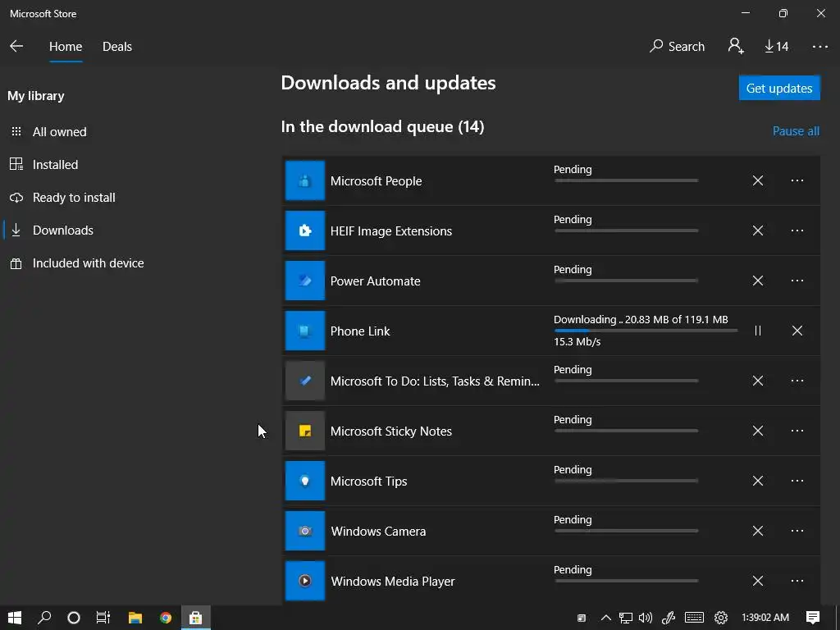Click the Windows Media Player app icon

pos(305,581)
